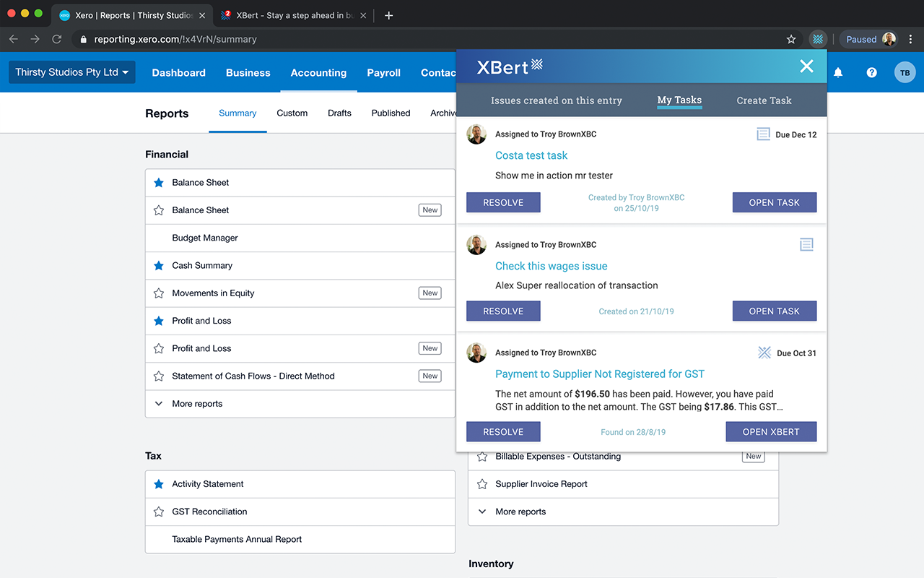
Task: Unstar the first Profit and Loss report
Action: [x=159, y=321]
